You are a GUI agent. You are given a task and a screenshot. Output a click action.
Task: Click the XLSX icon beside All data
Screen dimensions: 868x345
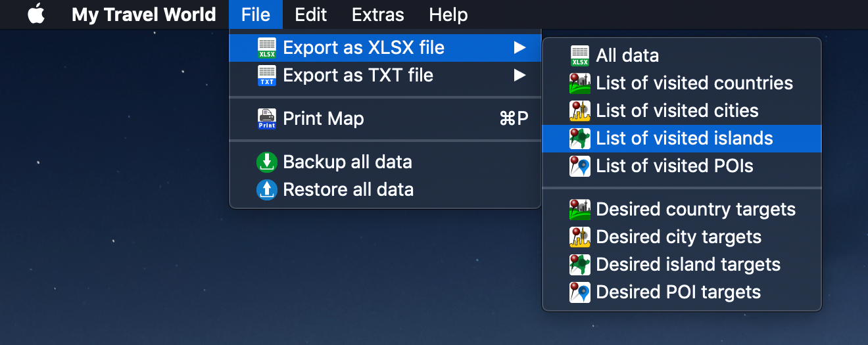click(x=580, y=56)
